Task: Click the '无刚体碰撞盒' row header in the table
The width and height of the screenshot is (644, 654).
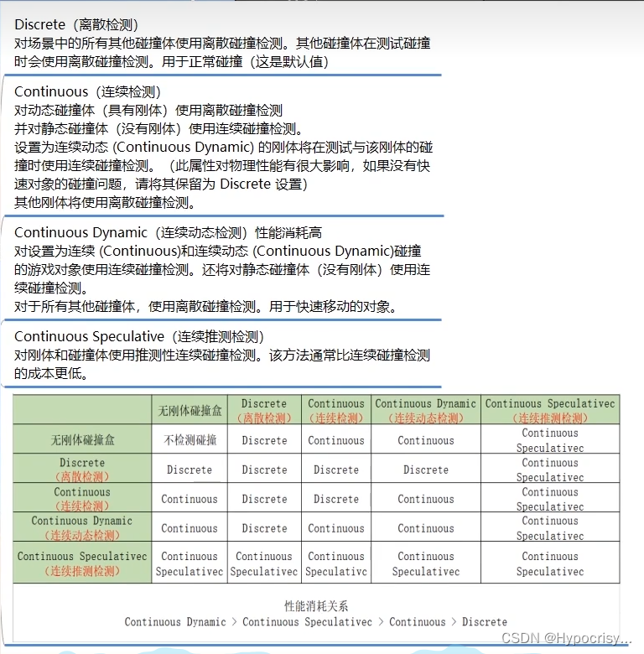Action: click(x=82, y=439)
